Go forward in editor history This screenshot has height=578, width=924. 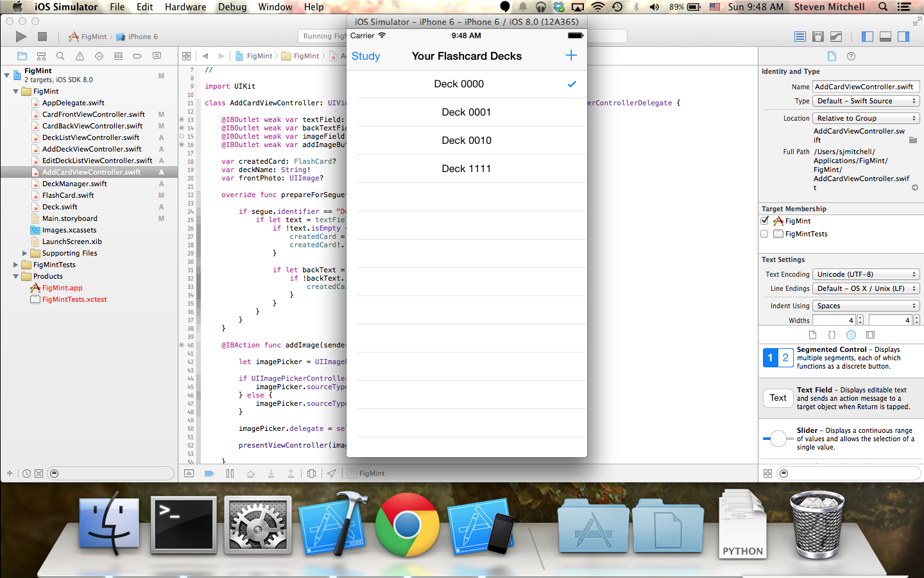221,56
